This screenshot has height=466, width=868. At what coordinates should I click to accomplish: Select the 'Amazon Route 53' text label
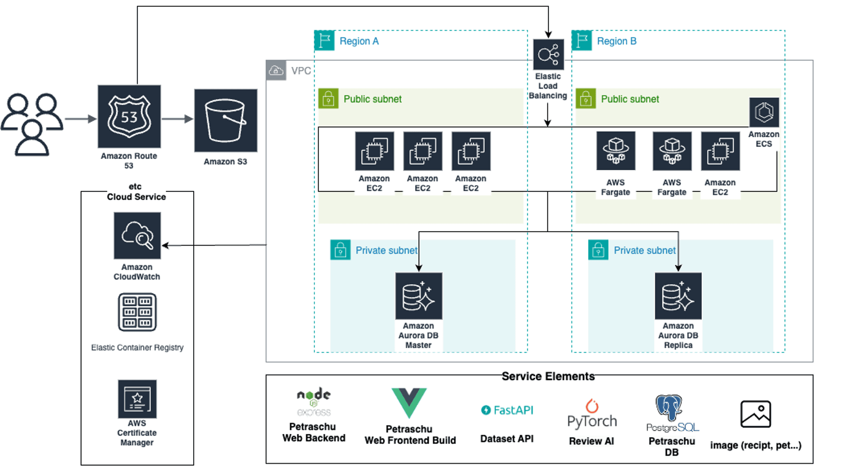coord(129,161)
